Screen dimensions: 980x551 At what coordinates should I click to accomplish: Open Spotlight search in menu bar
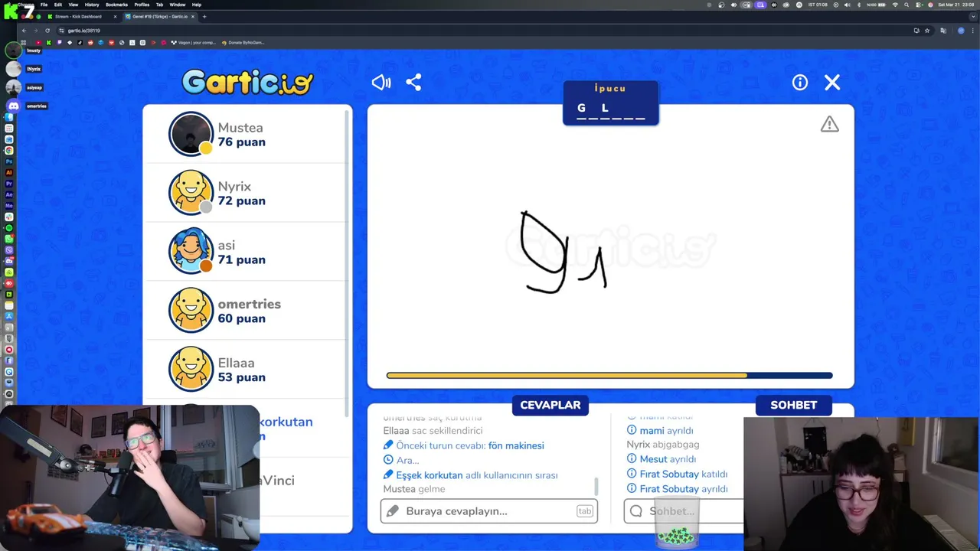[x=906, y=5]
